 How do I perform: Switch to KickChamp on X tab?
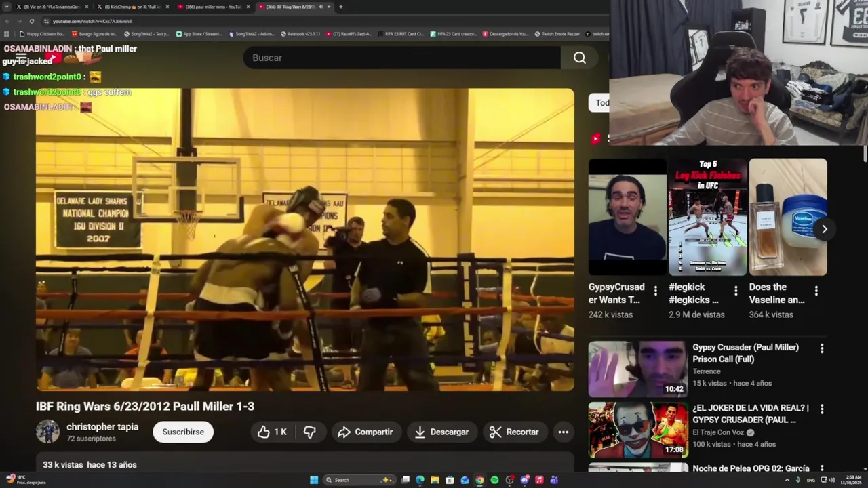[132, 7]
